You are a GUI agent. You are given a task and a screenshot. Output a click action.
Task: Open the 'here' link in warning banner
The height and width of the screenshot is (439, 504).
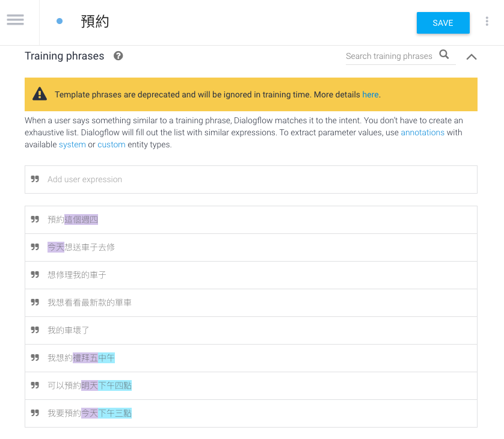click(370, 94)
